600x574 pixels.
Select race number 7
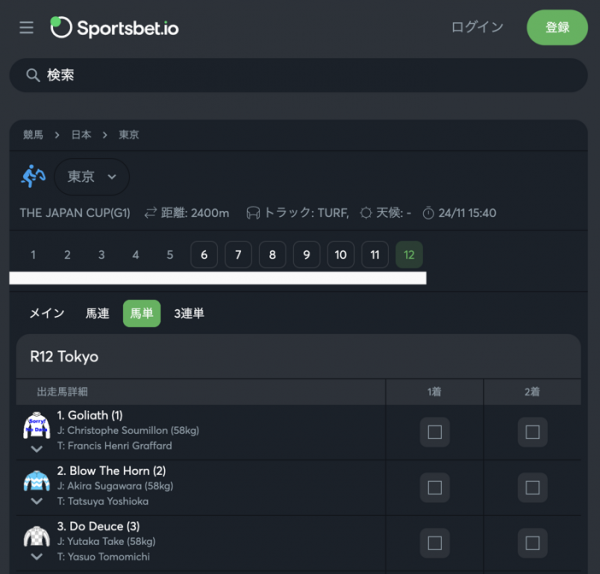tap(238, 254)
